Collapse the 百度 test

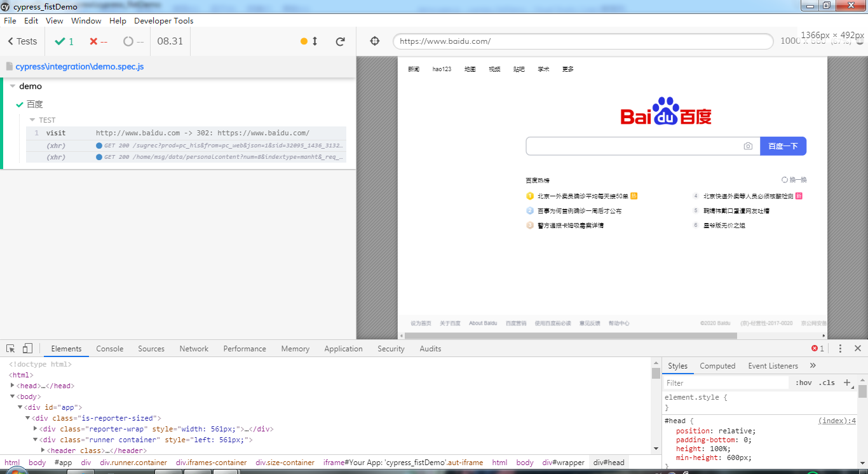point(34,104)
